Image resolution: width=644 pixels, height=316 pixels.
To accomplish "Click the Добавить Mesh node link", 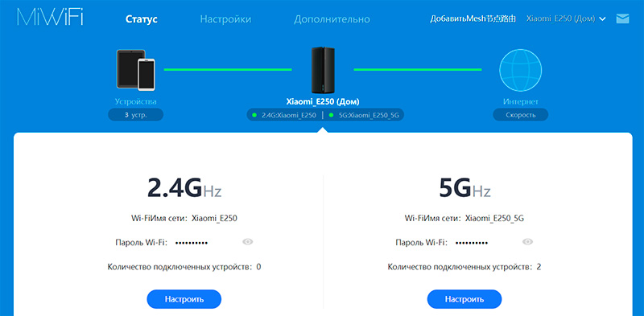I will click(x=473, y=18).
